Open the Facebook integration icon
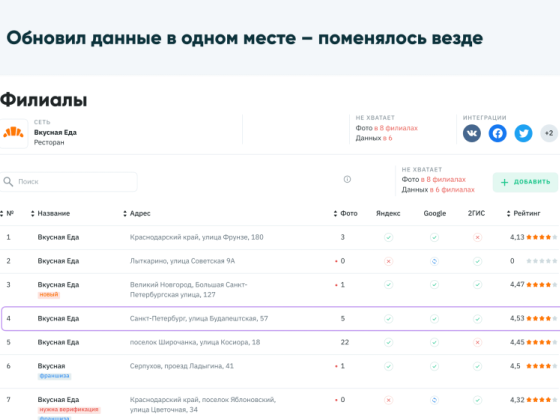 coord(498,134)
